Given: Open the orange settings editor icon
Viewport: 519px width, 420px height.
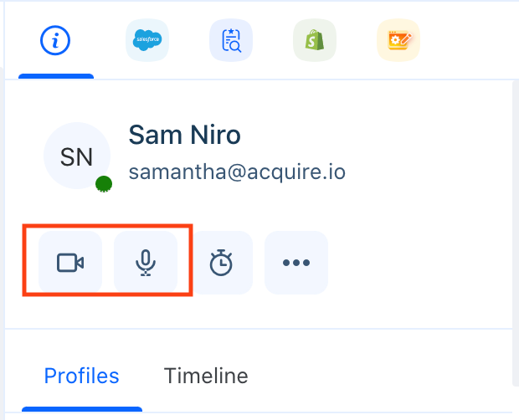Looking at the screenshot, I should [398, 40].
